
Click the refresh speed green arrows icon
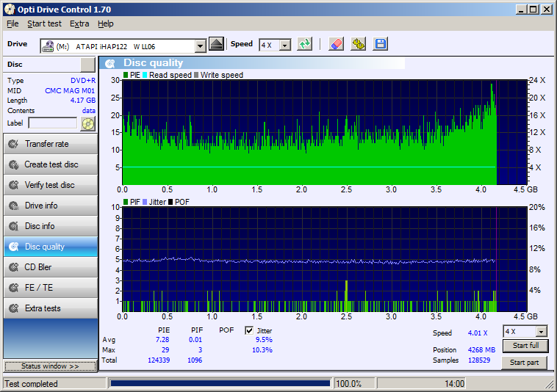point(304,44)
